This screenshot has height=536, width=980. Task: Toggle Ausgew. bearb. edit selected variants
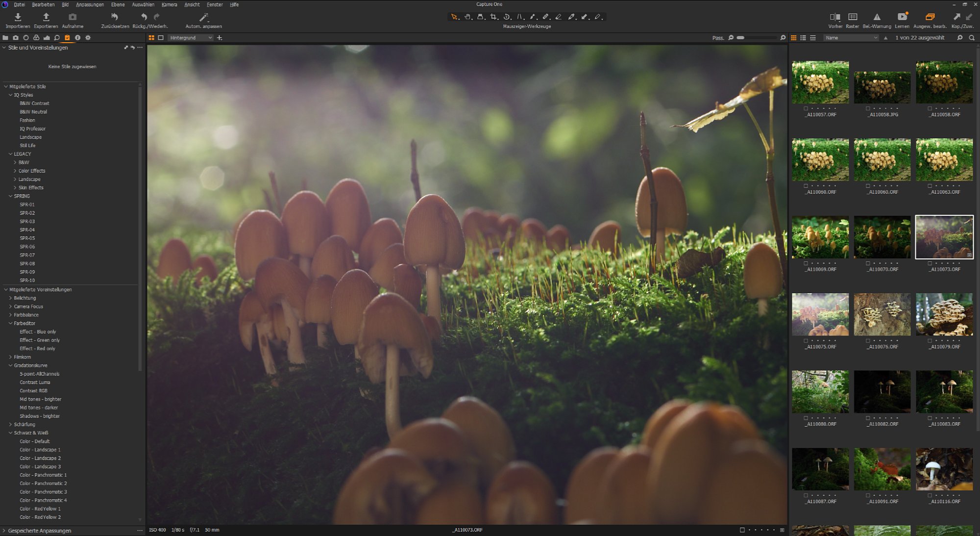coord(930,17)
